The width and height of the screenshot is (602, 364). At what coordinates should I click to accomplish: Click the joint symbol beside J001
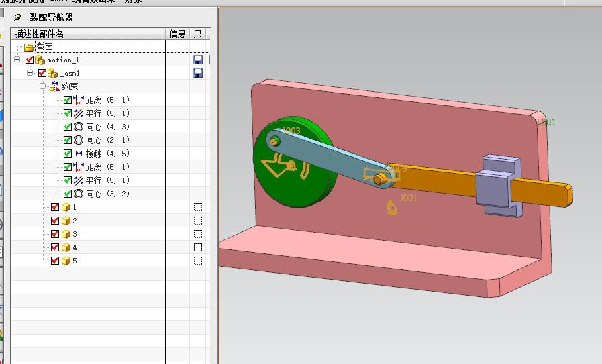pyautogui.click(x=392, y=208)
